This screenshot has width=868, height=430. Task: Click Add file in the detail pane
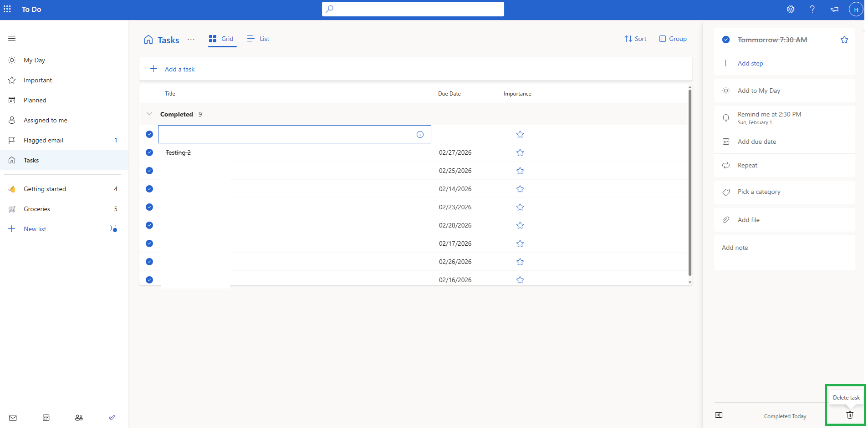point(749,220)
